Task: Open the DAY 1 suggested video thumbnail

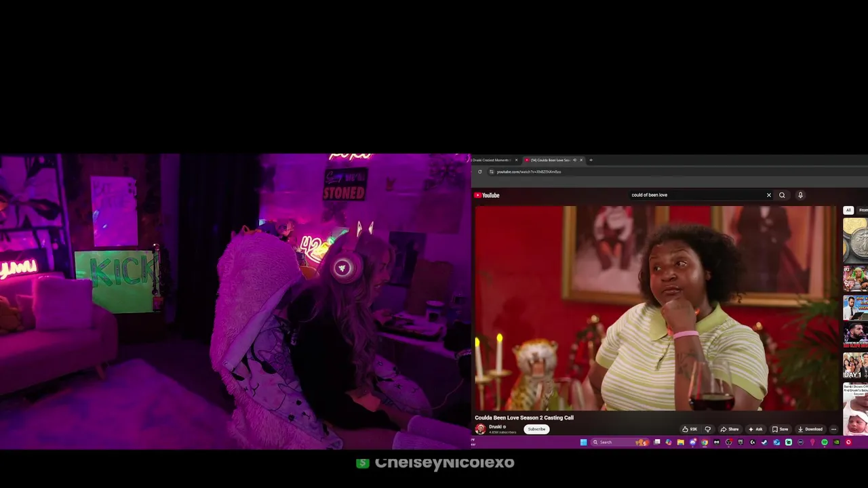Action: click(x=856, y=366)
